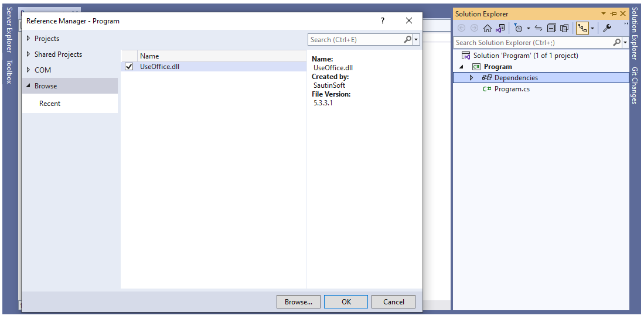Open the Pending Changes Filter clock icon

click(518, 28)
